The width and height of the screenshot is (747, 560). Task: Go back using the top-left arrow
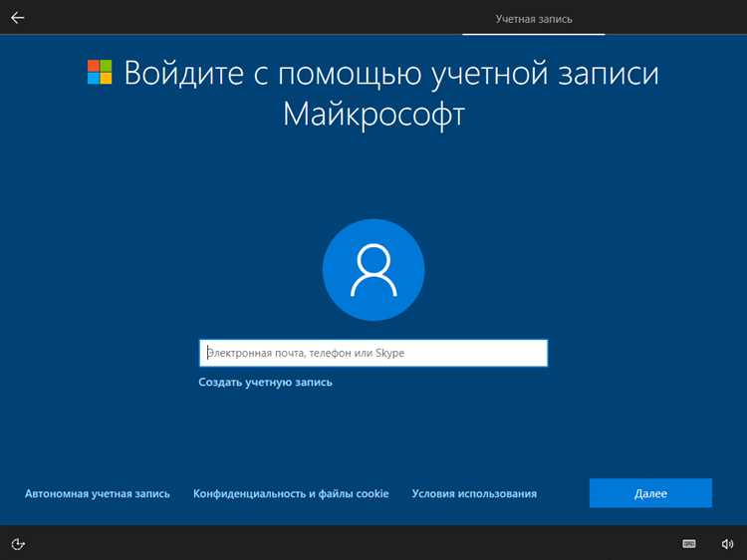pyautogui.click(x=18, y=18)
